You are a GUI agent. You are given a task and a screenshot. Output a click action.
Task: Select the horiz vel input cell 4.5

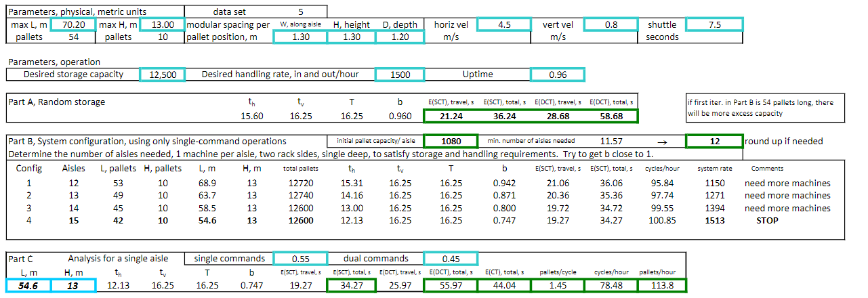point(504,24)
